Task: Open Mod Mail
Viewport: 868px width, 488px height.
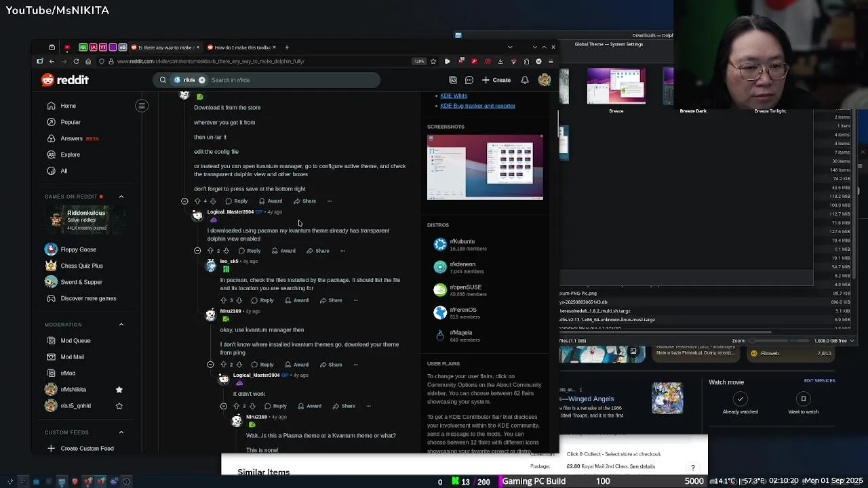Action: tap(65, 357)
